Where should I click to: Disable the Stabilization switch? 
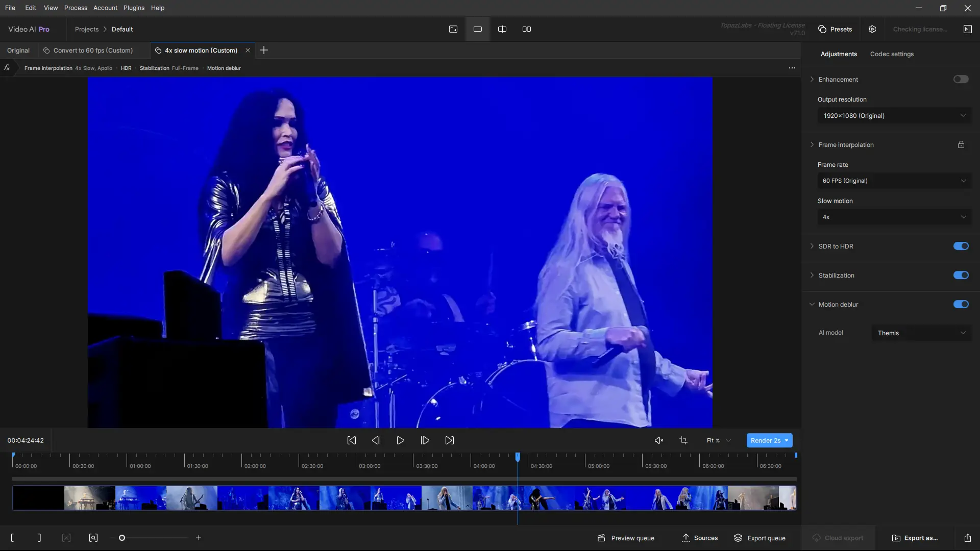(961, 275)
